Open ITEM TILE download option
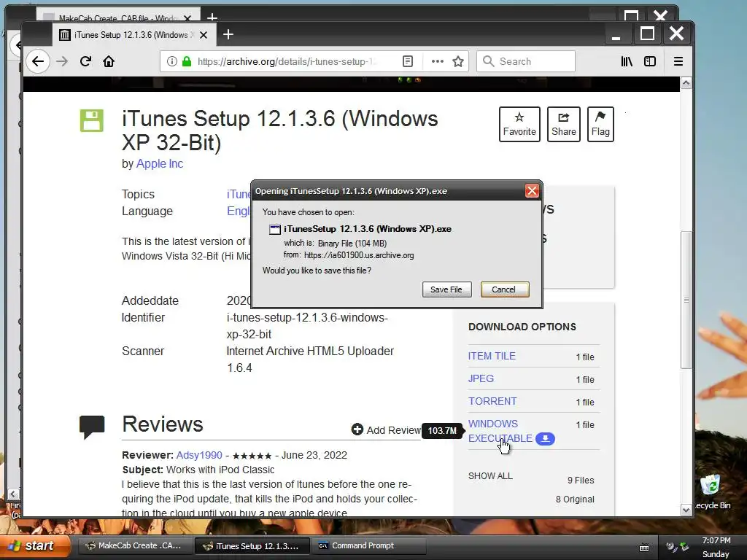The height and width of the screenshot is (560, 747). [x=492, y=356]
